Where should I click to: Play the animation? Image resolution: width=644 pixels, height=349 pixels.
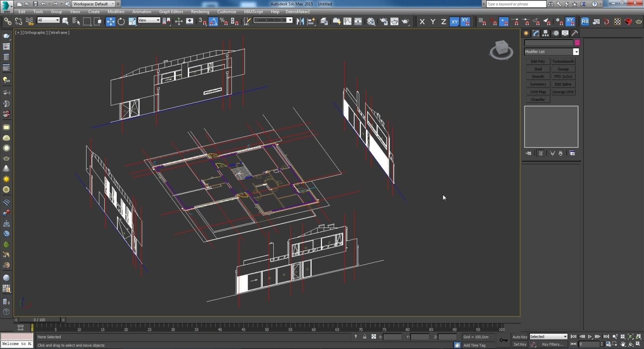(x=590, y=337)
